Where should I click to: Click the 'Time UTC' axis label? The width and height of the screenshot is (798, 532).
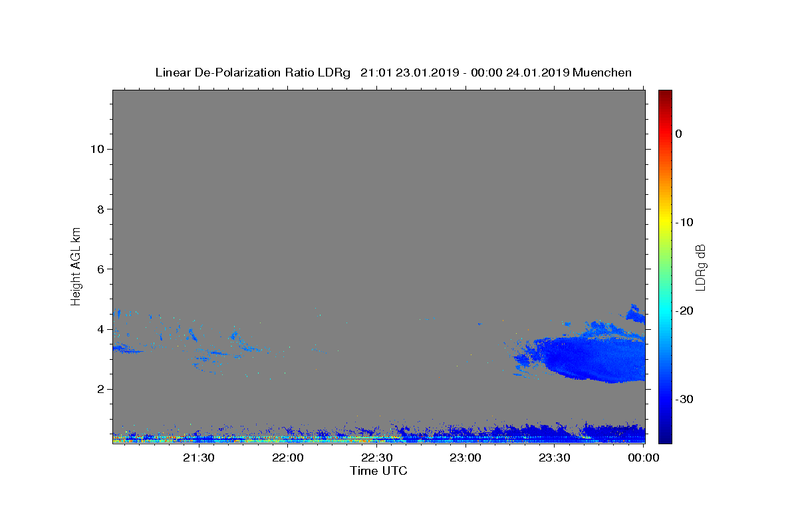click(378, 471)
